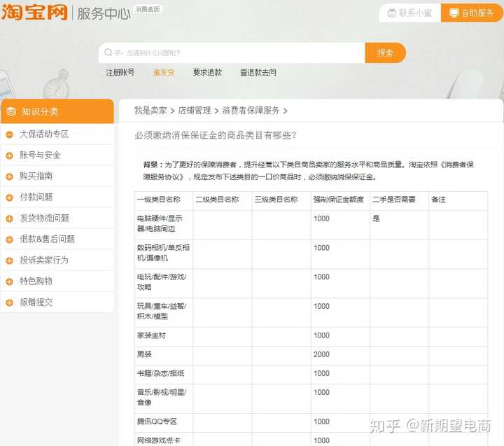Expand 投诉卖家行为 plus icon
Image resolution: width=504 pixels, height=446 pixels.
pyautogui.click(x=9, y=260)
